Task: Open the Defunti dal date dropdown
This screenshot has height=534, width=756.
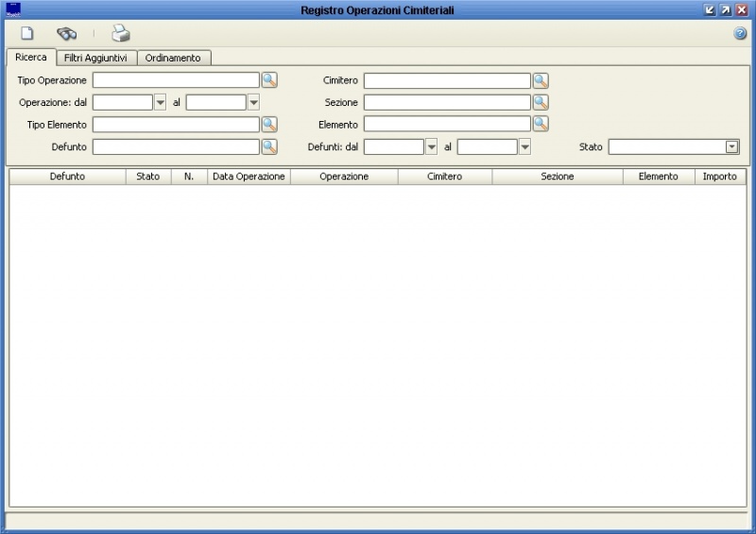Action: 431,146
